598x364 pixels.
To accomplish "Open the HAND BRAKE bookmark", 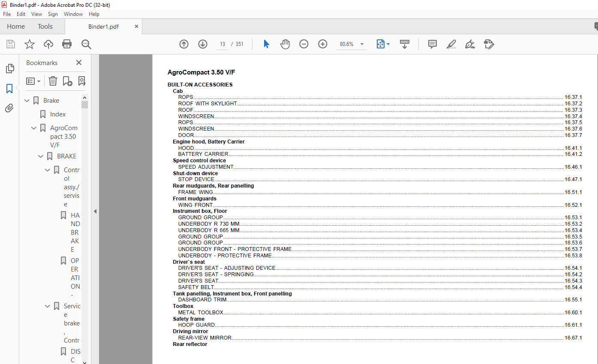I will point(75,233).
